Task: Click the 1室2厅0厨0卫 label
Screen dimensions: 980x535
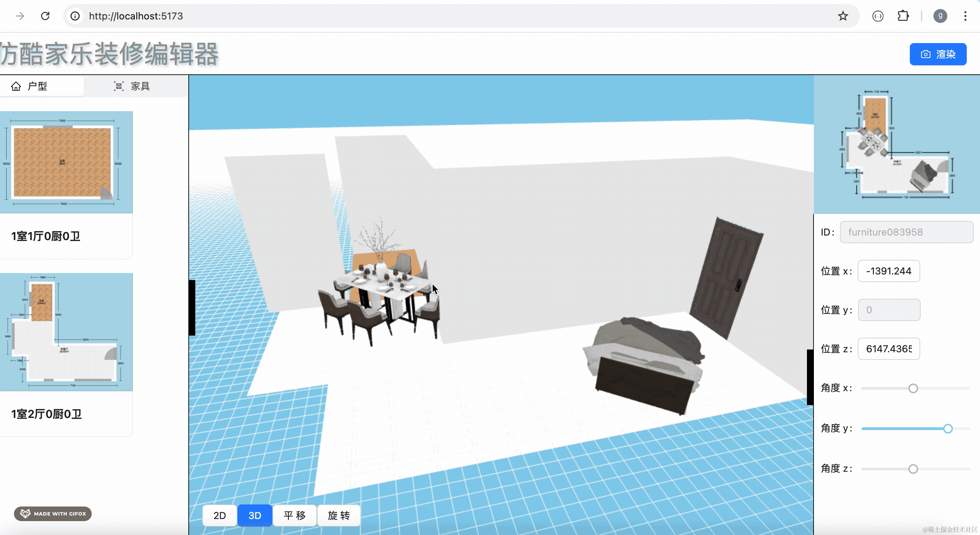Action: pos(47,414)
